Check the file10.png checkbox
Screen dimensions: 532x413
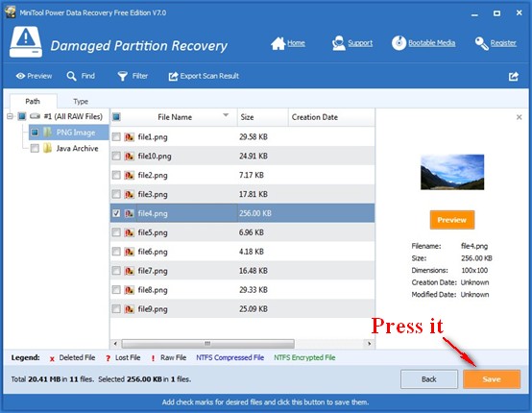click(116, 157)
